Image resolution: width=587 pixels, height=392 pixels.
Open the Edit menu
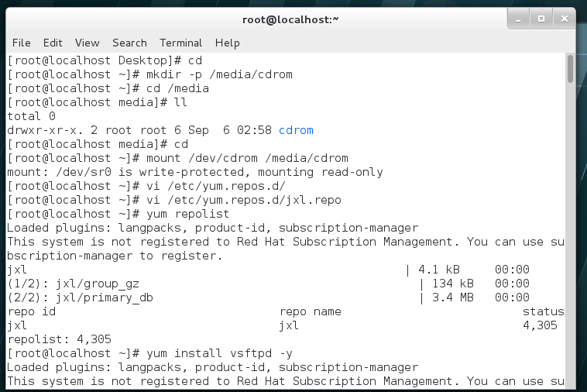[x=53, y=43]
